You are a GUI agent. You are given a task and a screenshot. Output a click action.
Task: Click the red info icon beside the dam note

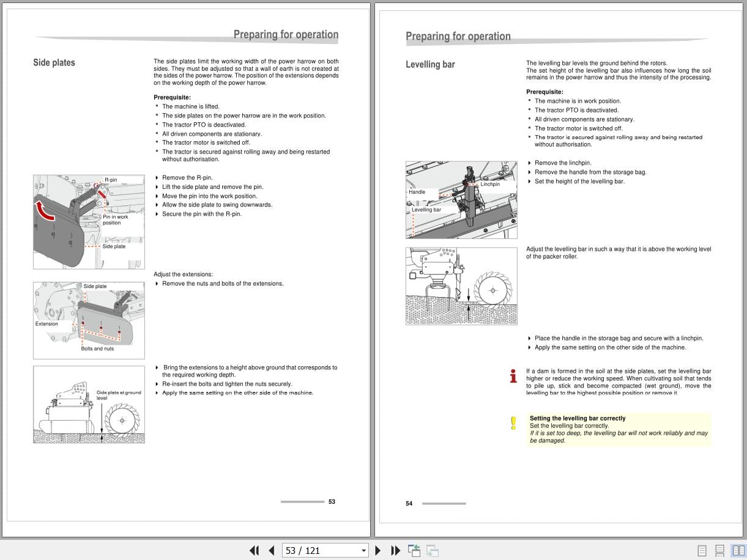513,375
